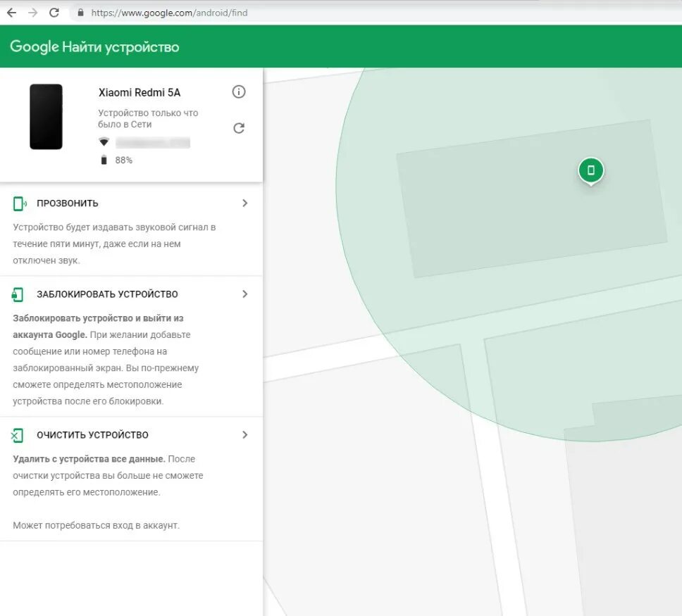The image size is (682, 616).
Task: Expand the ПРОЗВОНИТЬ row chevron
Action: 245,203
